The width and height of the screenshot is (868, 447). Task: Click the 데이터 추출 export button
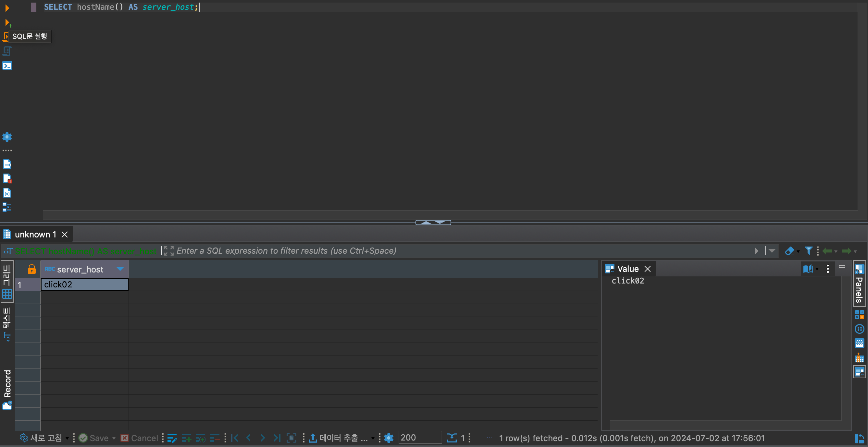pyautogui.click(x=338, y=438)
